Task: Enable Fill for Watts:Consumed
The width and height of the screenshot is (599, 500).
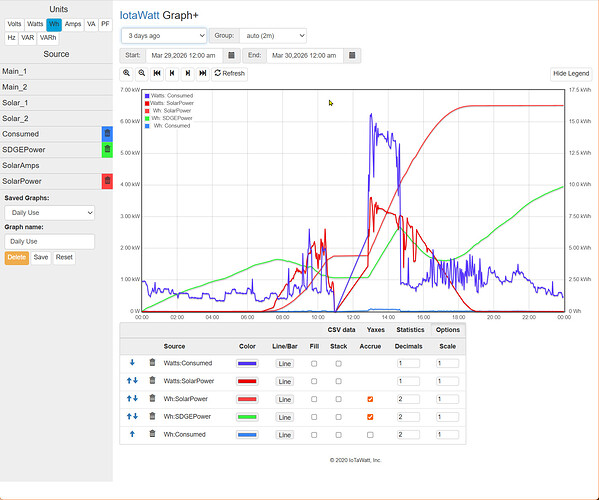Action: click(x=314, y=364)
